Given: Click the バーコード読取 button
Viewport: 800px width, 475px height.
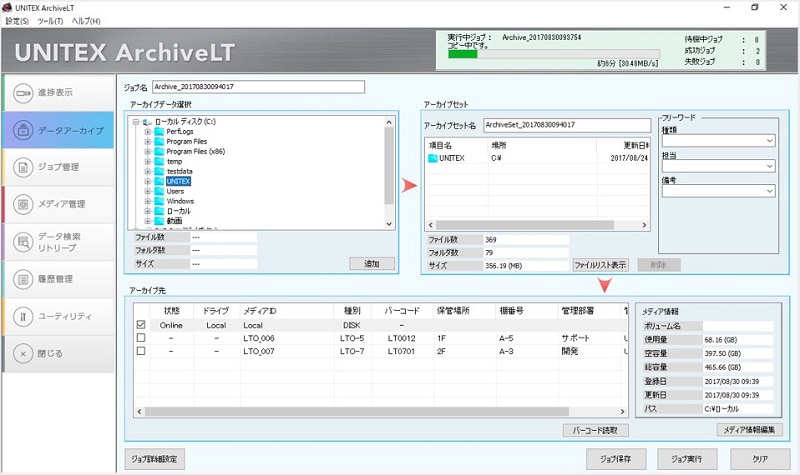Looking at the screenshot, I should click(x=595, y=431).
